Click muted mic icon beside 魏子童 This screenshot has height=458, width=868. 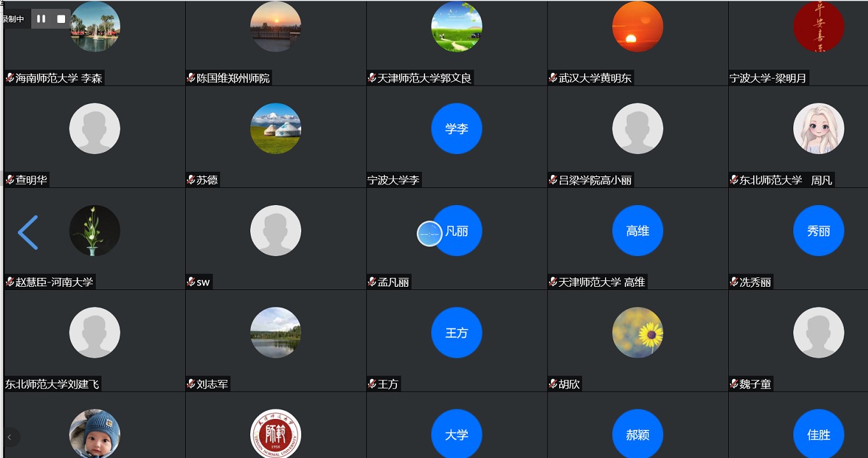(735, 384)
